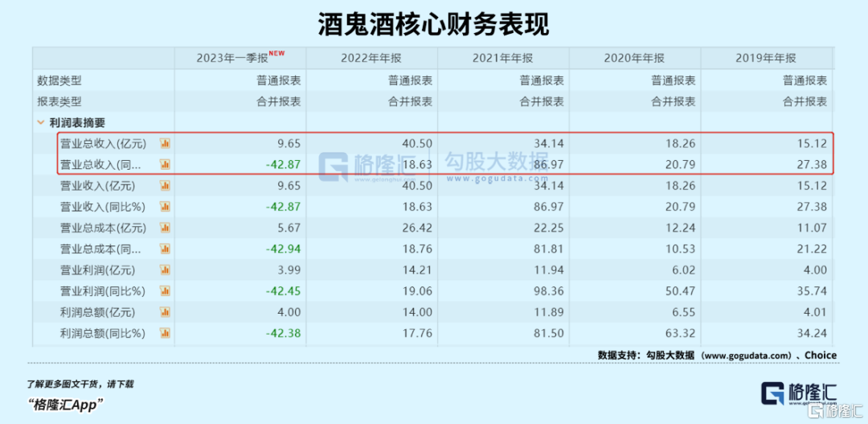Click the green -42.45 cell
The width and height of the screenshot is (868, 424).
tap(284, 291)
